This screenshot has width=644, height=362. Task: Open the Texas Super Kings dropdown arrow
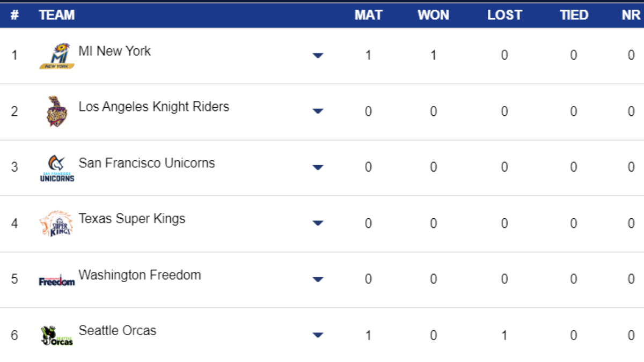coord(318,223)
